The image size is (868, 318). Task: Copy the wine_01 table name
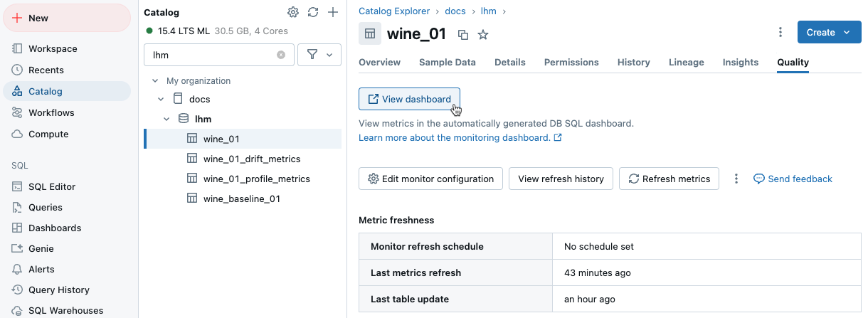pos(463,34)
